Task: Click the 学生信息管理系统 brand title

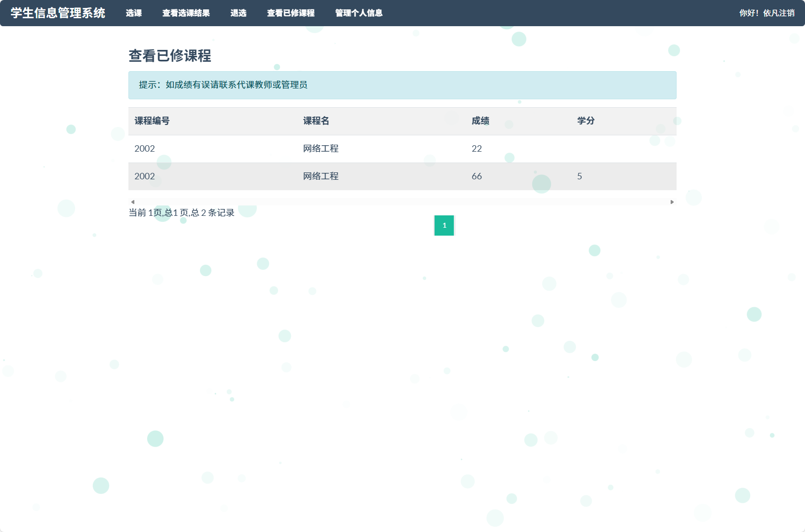Action: point(57,13)
